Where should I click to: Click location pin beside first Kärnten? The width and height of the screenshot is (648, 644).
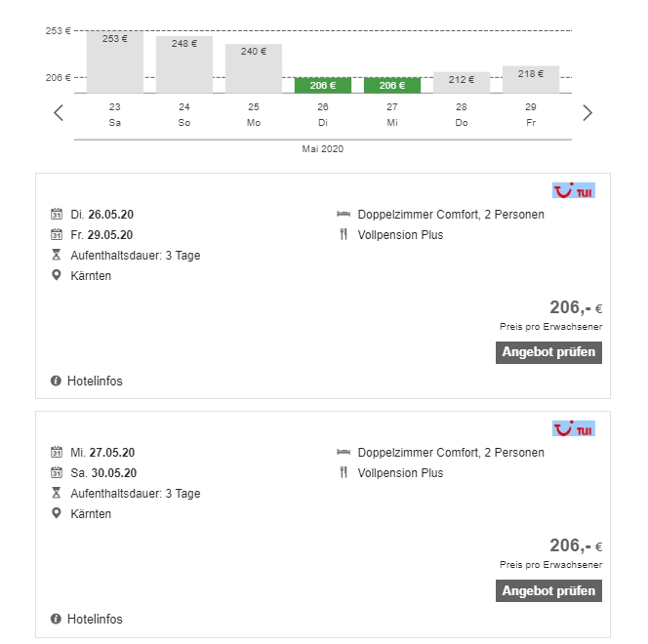tap(57, 275)
